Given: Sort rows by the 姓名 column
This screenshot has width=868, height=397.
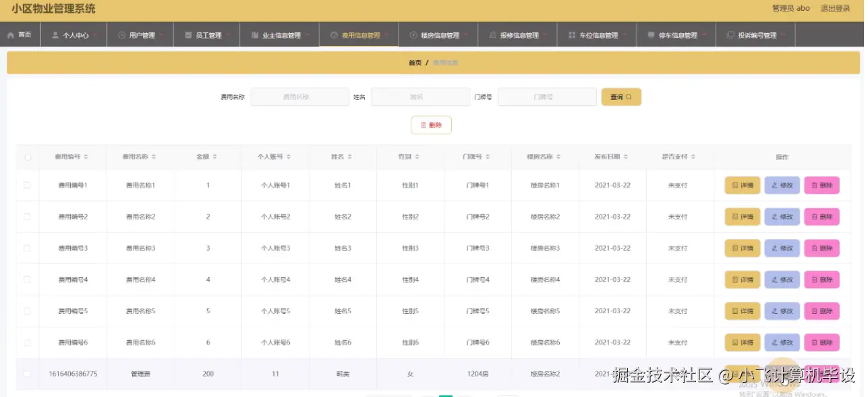Looking at the screenshot, I should point(350,157).
